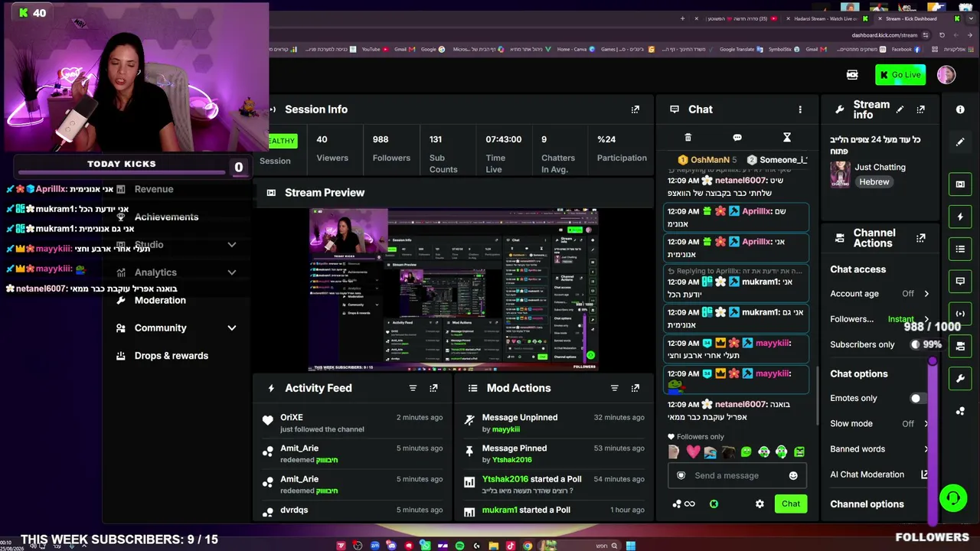Open chat settings gear icon
980x551 pixels.
point(759,504)
